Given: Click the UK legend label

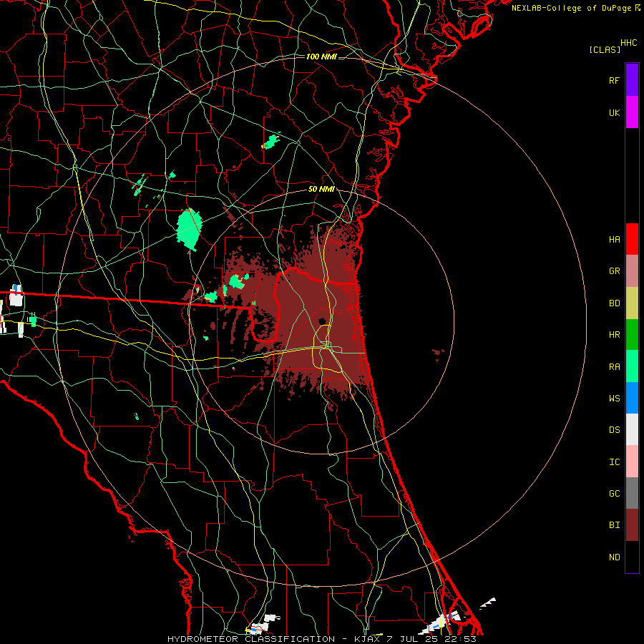Looking at the screenshot, I should (614, 112).
